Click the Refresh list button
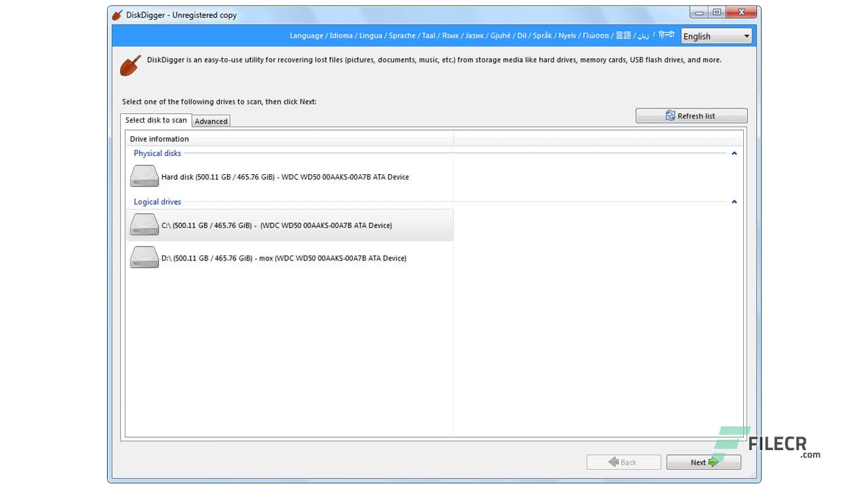This screenshot has height=488, width=868. [691, 115]
